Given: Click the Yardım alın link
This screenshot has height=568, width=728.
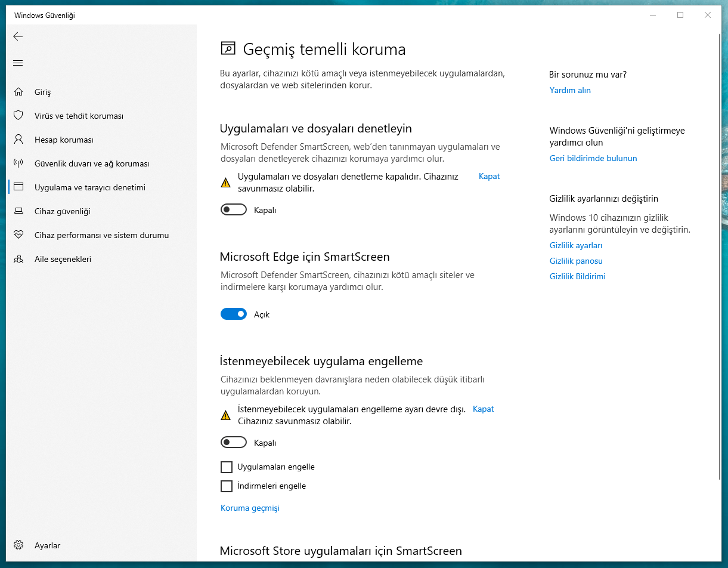Looking at the screenshot, I should point(570,91).
